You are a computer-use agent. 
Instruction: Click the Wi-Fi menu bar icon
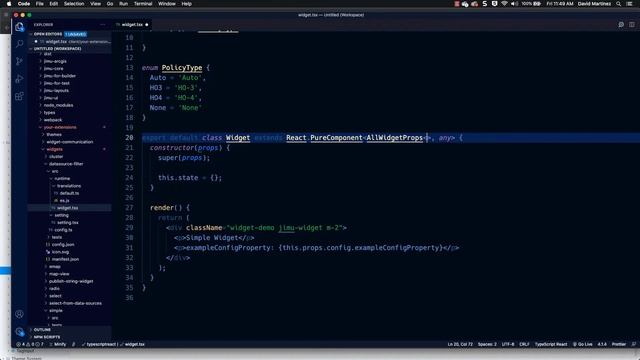(x=504, y=4)
